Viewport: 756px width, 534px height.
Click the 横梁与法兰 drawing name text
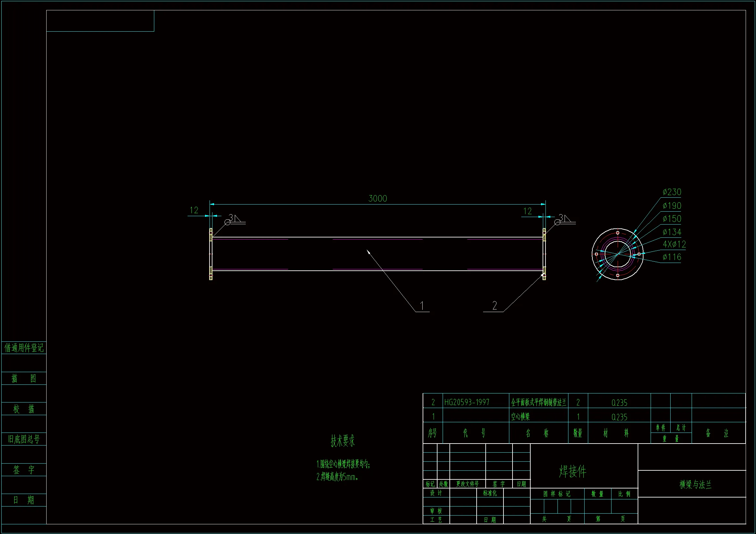coord(695,484)
